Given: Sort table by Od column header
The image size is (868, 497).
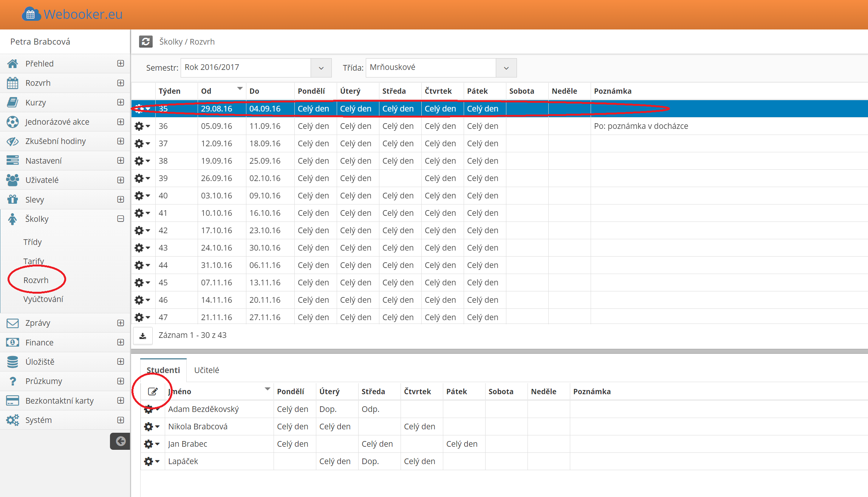Looking at the screenshot, I should point(206,91).
